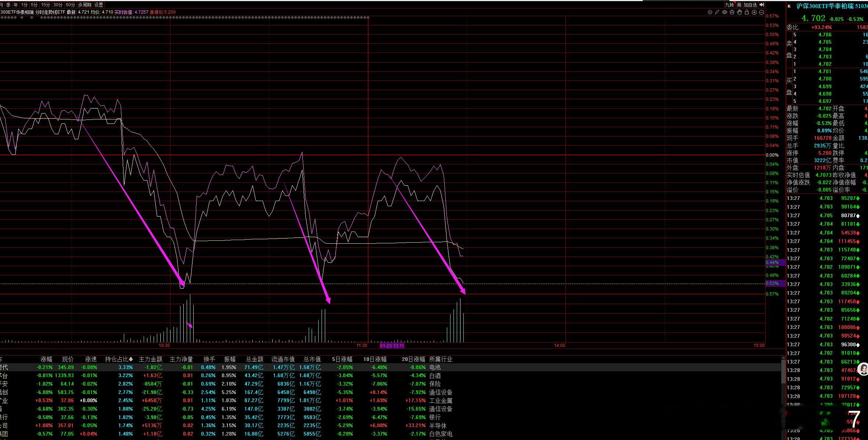Viewport: 868px width, 440px height.
Task: Toggle the chart lock icon
Action: (747, 12)
